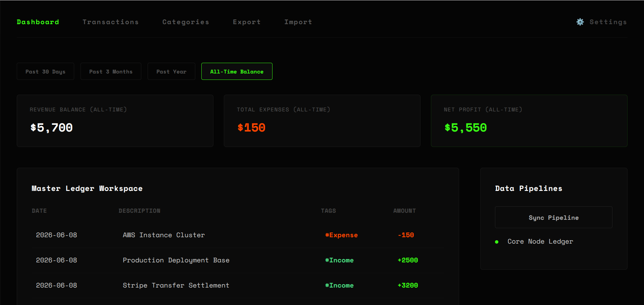Select the Production Deployment Base description
The image size is (644, 305).
(176, 260)
